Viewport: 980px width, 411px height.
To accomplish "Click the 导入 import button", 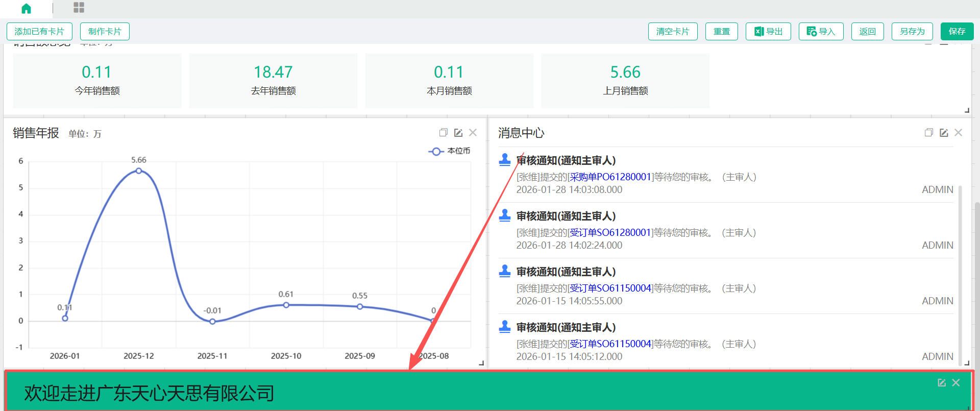I will tap(821, 32).
